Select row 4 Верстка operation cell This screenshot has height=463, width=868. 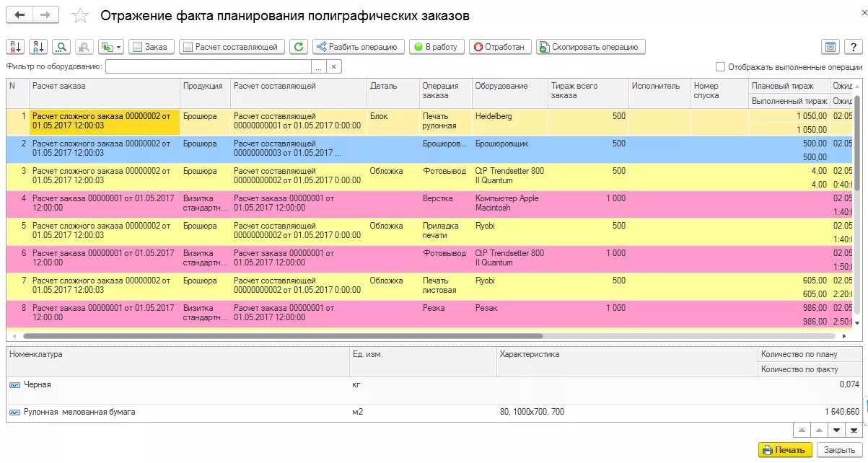446,204
